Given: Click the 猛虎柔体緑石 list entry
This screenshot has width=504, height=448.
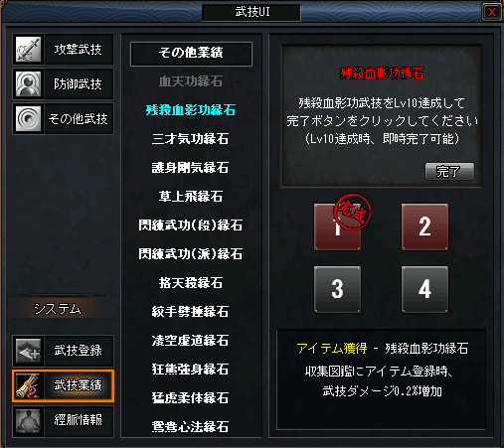Looking at the screenshot, I should [190, 397].
